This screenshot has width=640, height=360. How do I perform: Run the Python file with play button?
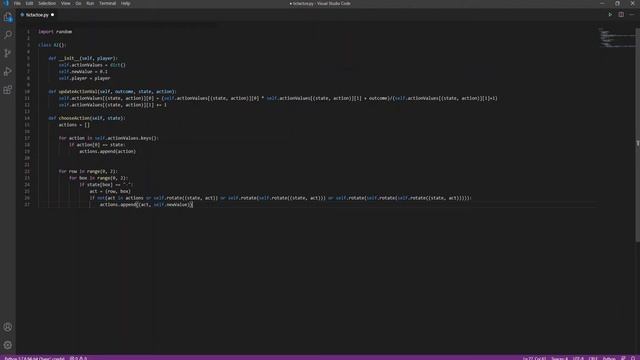[x=610, y=15]
